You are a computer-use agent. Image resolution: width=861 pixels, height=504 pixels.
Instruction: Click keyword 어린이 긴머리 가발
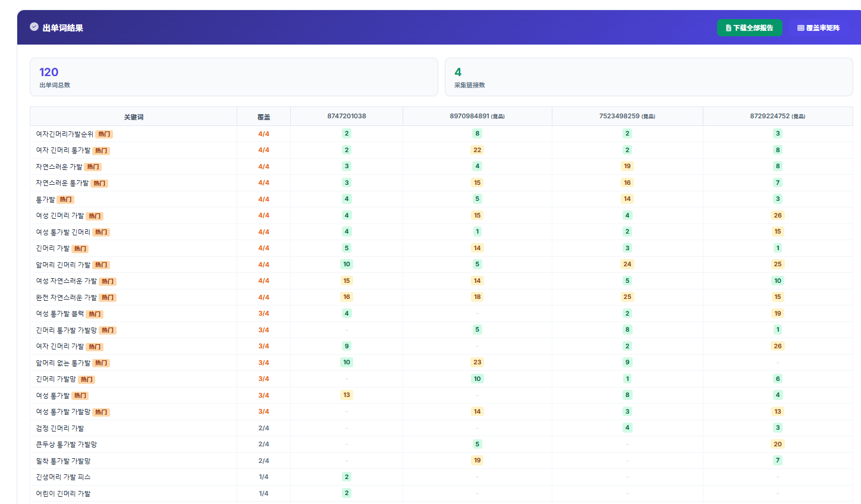63,493
